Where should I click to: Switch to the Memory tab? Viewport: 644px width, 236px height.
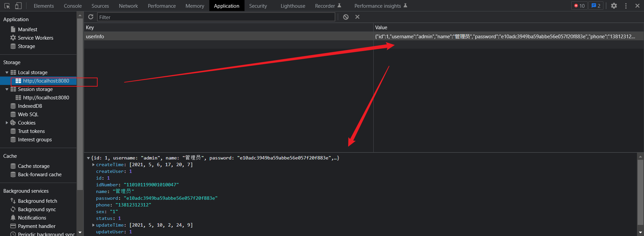point(195,6)
